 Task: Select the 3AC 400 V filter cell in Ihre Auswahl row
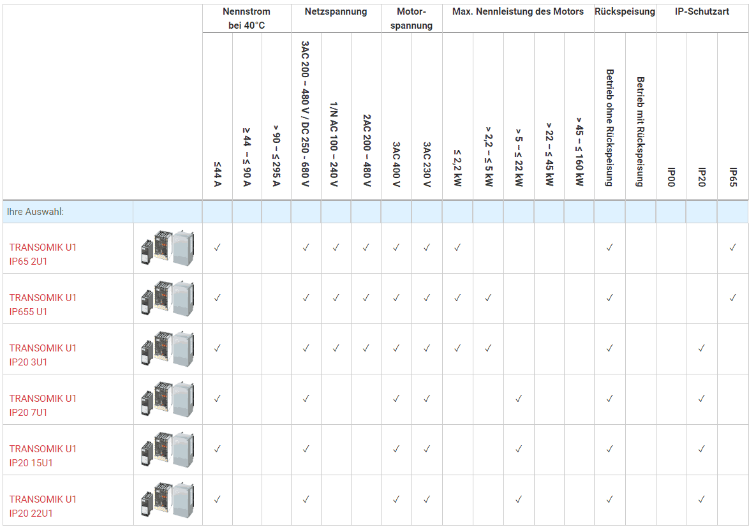[x=396, y=212]
